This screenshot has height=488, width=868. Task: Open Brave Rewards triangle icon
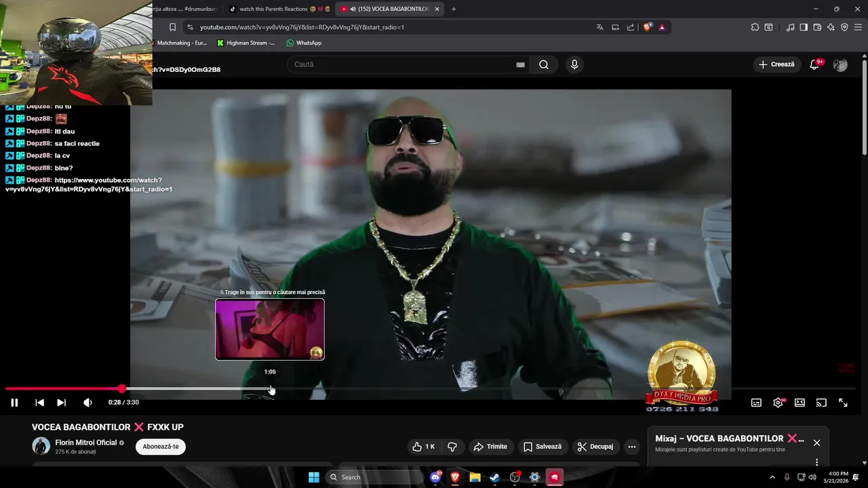click(662, 27)
